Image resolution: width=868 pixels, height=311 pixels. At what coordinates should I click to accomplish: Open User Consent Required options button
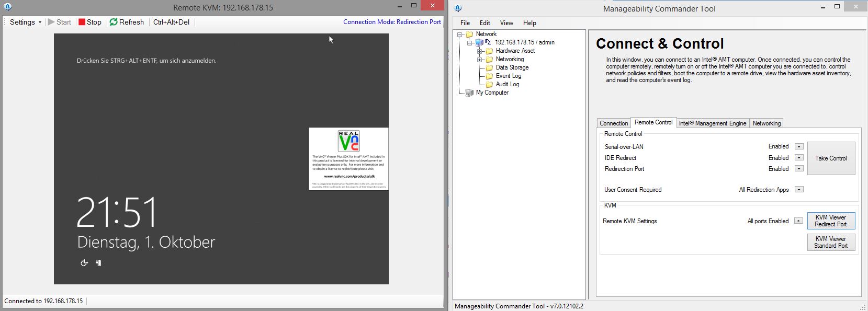point(799,189)
